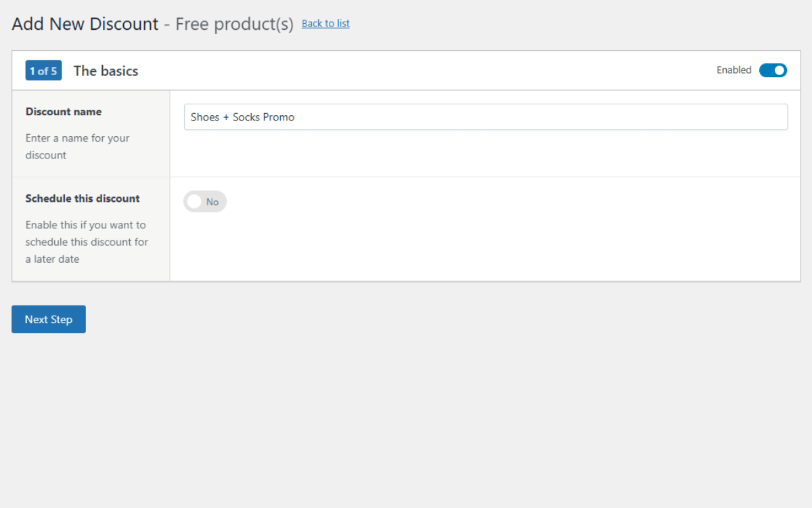The image size is (812, 508).
Task: Click the grey knob of schedule switch
Action: 195,202
